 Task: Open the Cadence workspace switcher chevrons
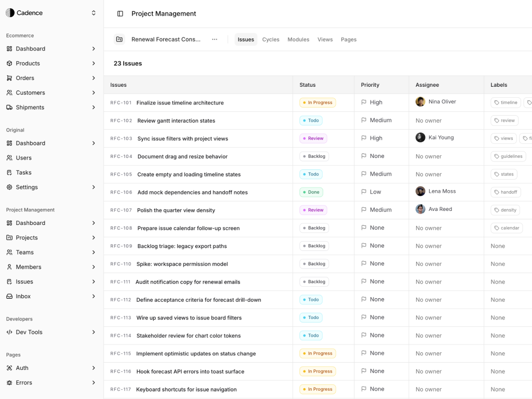pyautogui.click(x=94, y=13)
